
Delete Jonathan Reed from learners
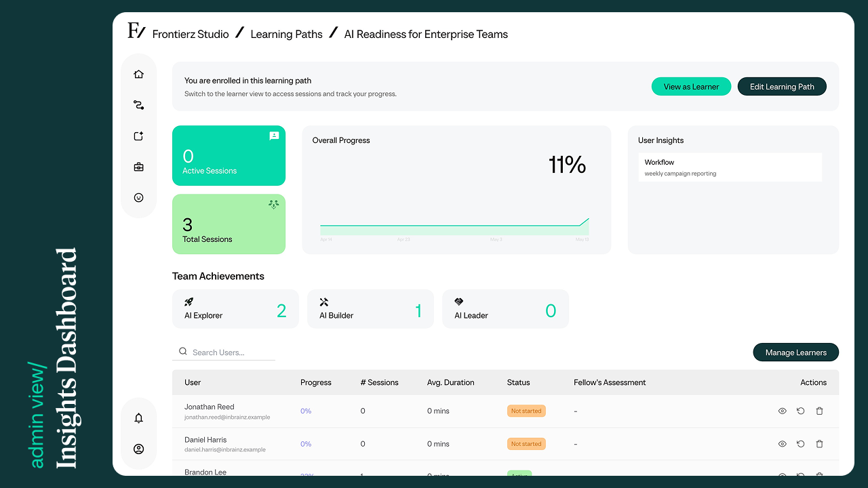point(819,411)
